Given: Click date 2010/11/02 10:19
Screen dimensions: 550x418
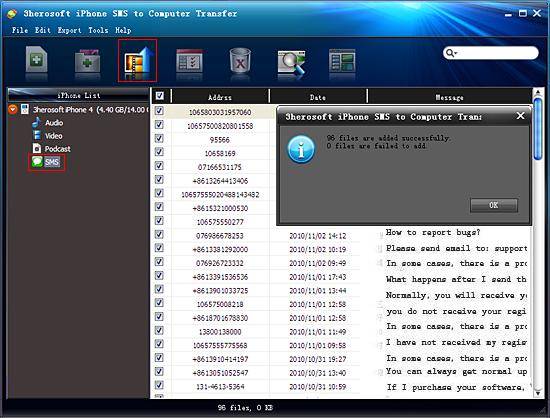Looking at the screenshot, I should (x=318, y=250).
